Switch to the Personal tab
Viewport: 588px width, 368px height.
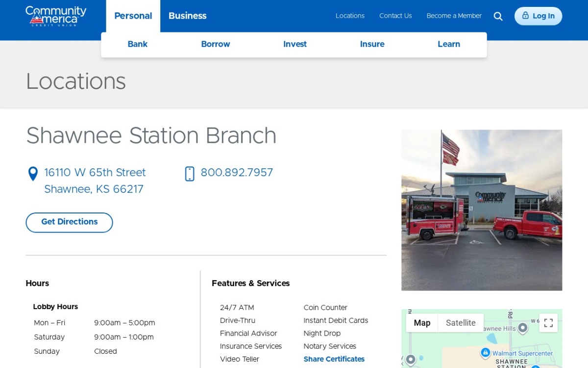[133, 16]
